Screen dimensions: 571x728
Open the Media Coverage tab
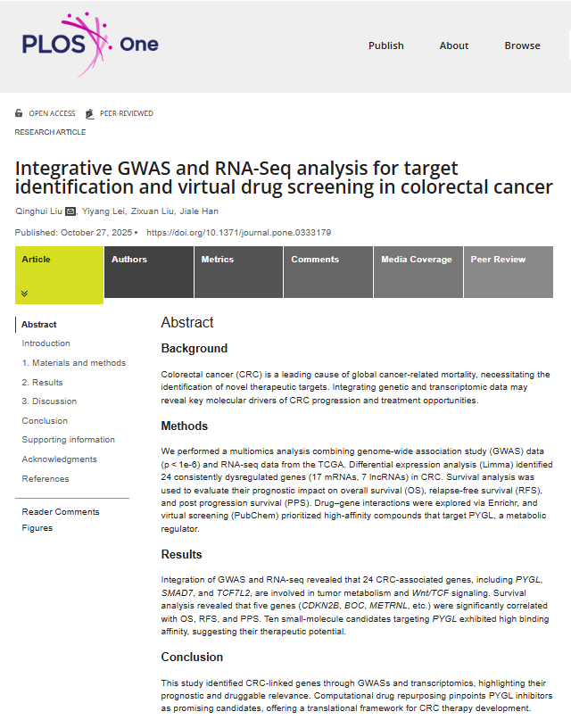coord(418,272)
